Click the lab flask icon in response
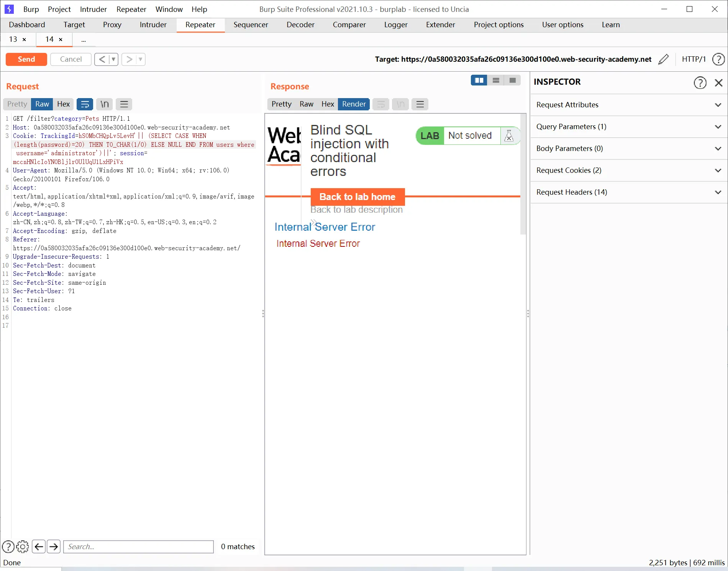The image size is (728, 571). pyautogui.click(x=509, y=136)
